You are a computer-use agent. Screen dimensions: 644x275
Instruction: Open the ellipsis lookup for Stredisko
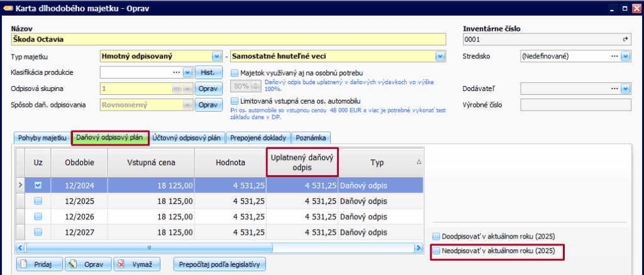[614, 56]
